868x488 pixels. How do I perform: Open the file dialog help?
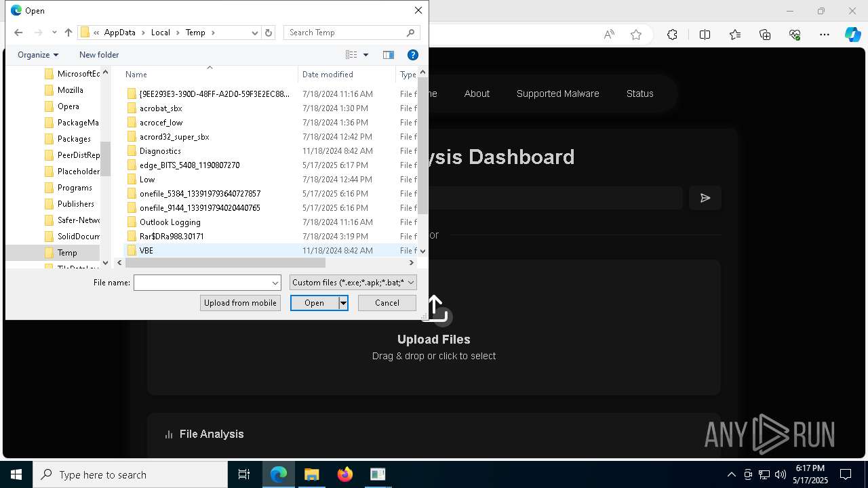[x=412, y=55]
